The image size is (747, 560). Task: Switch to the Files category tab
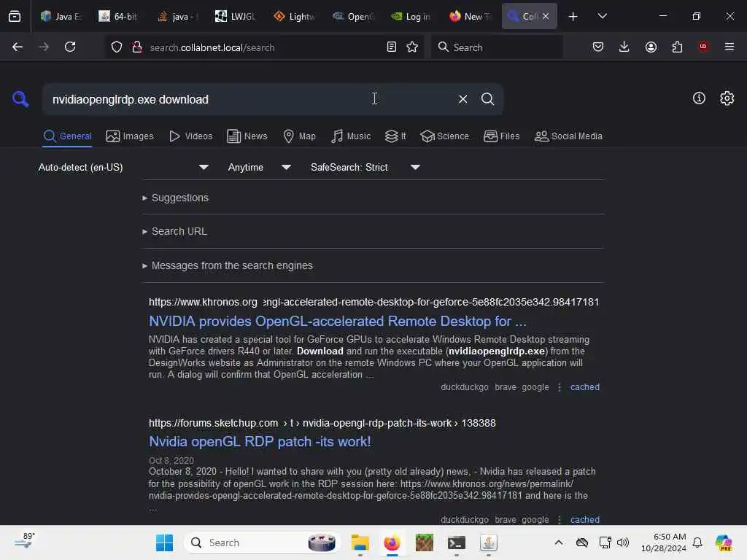pyautogui.click(x=501, y=136)
